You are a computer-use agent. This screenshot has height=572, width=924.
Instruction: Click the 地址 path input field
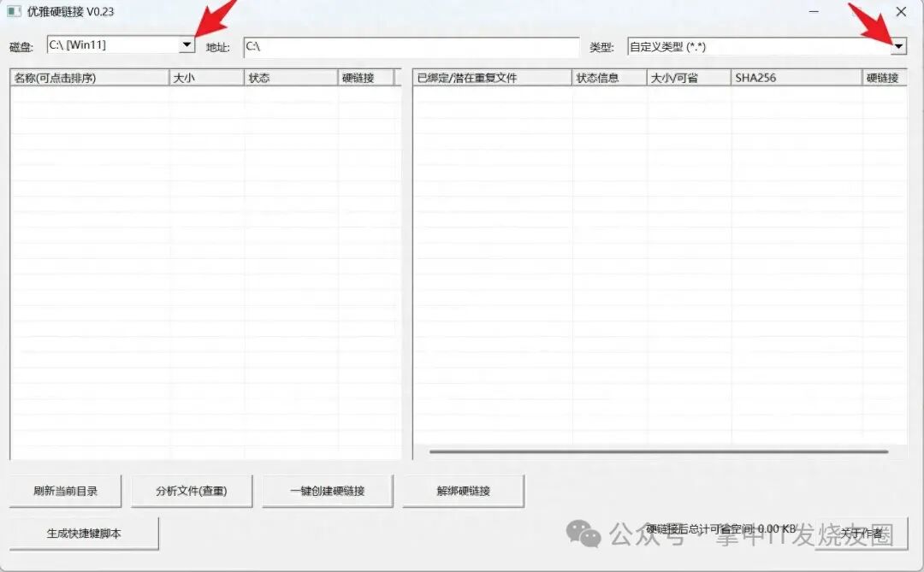411,47
